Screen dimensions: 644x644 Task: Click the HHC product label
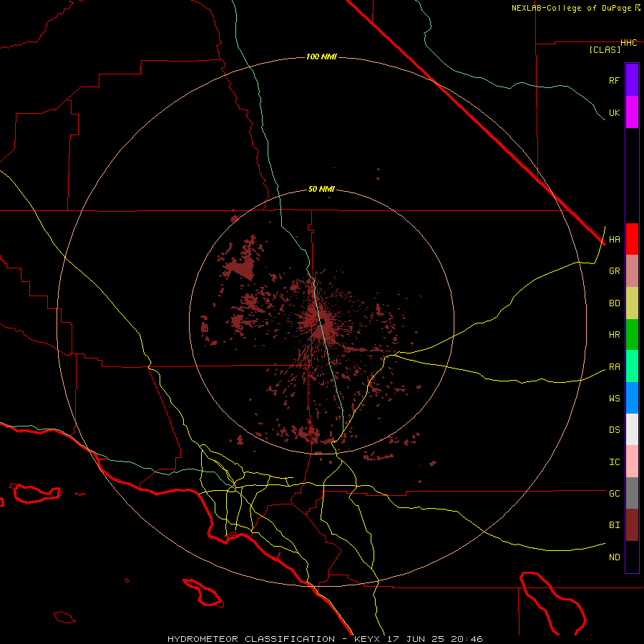[629, 43]
